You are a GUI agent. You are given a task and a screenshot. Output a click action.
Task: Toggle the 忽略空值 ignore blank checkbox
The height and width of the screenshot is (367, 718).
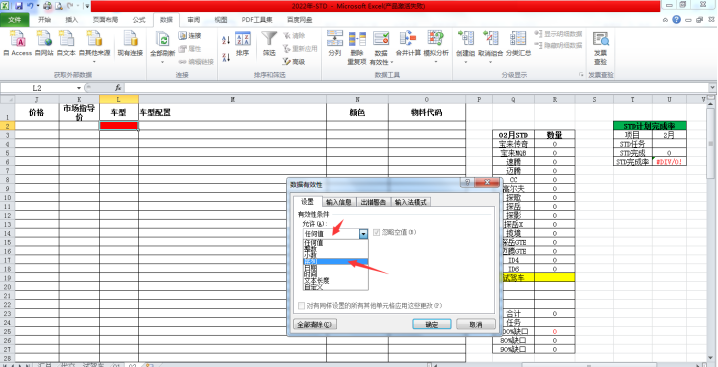pos(377,232)
